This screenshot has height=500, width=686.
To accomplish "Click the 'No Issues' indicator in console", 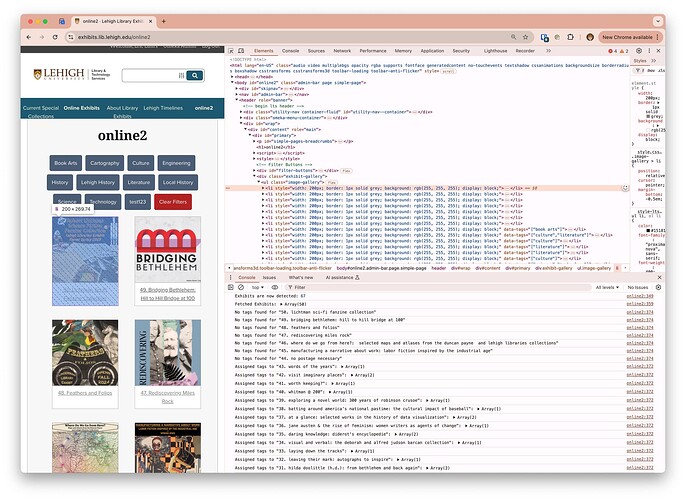I will [x=637, y=287].
